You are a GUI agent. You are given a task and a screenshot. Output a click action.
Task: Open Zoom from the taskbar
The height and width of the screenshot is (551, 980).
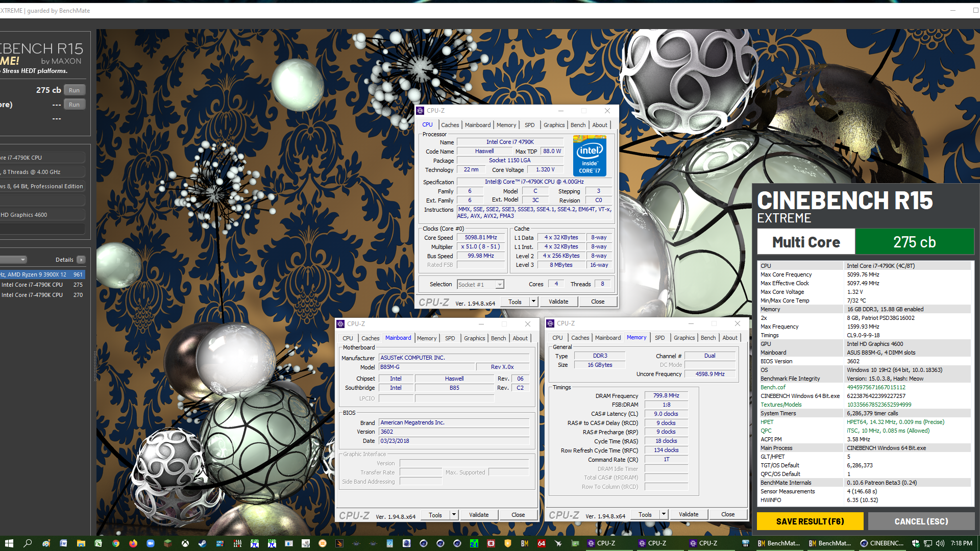pyautogui.click(x=151, y=543)
